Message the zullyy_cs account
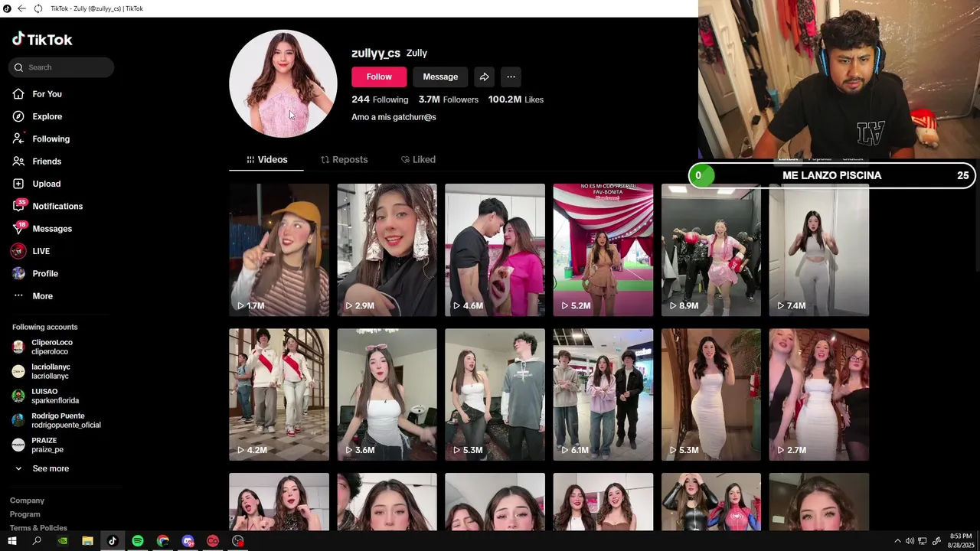The width and height of the screenshot is (980, 551). (x=440, y=77)
